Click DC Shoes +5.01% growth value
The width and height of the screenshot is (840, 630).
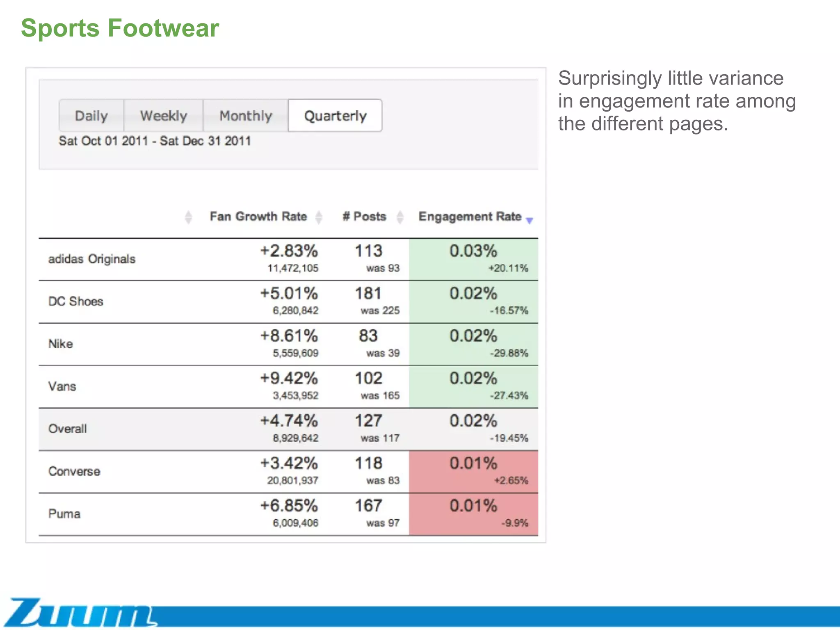(289, 293)
